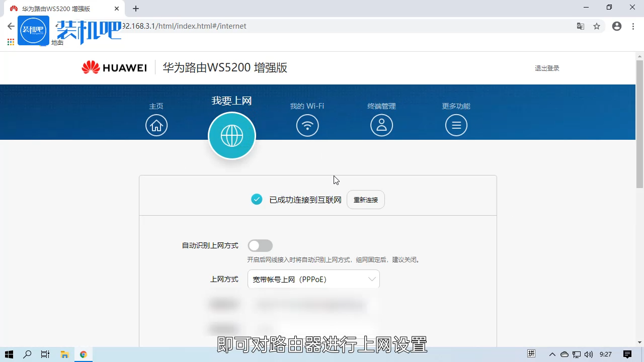Screen dimensions: 644x362
Task: Toggle 自动识别上网方式 switch
Action: pyautogui.click(x=260, y=245)
